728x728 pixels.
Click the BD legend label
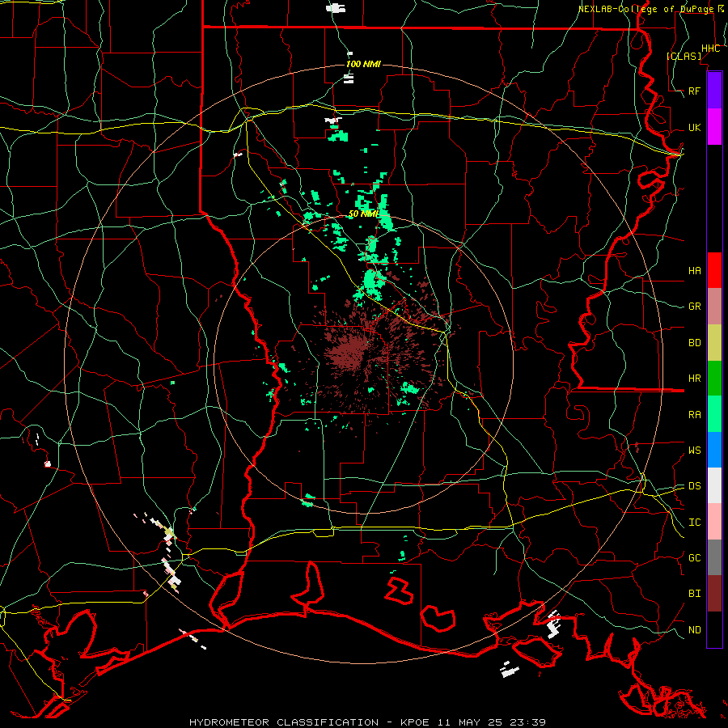pyautogui.click(x=695, y=343)
